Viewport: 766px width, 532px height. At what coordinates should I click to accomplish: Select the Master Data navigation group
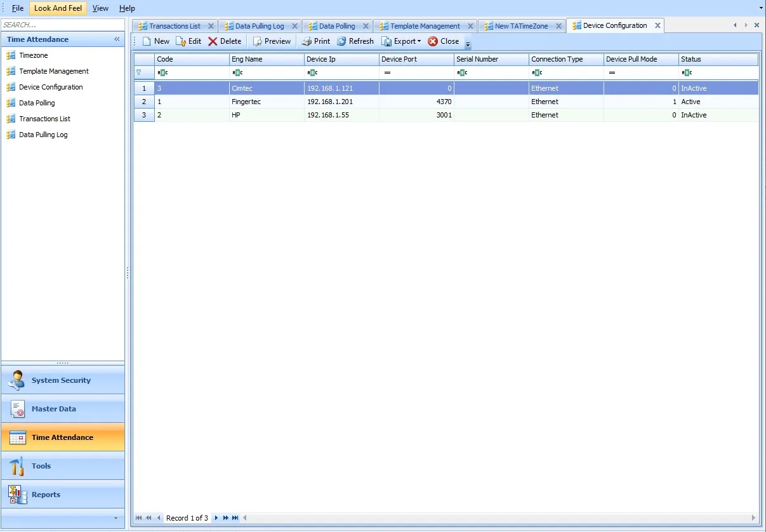pyautogui.click(x=63, y=409)
